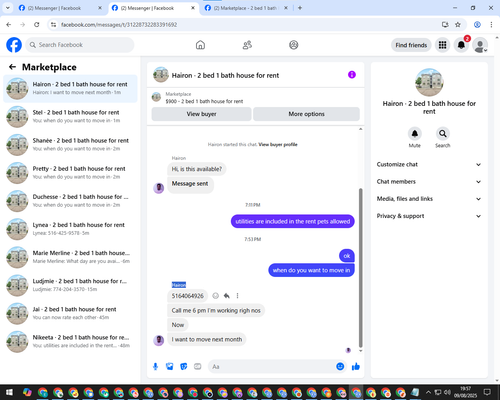Open Nikeeta's conversation in the list
500x400 pixels.
pyautogui.click(x=70, y=341)
